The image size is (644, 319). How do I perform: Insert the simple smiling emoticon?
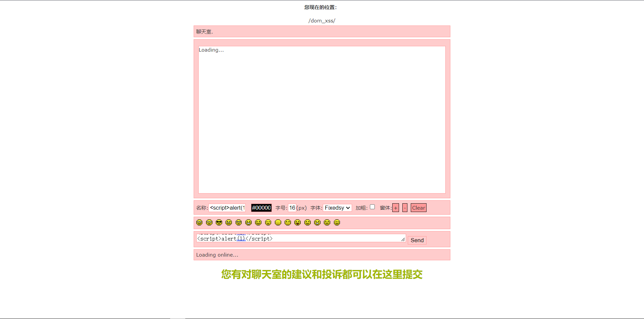point(258,222)
